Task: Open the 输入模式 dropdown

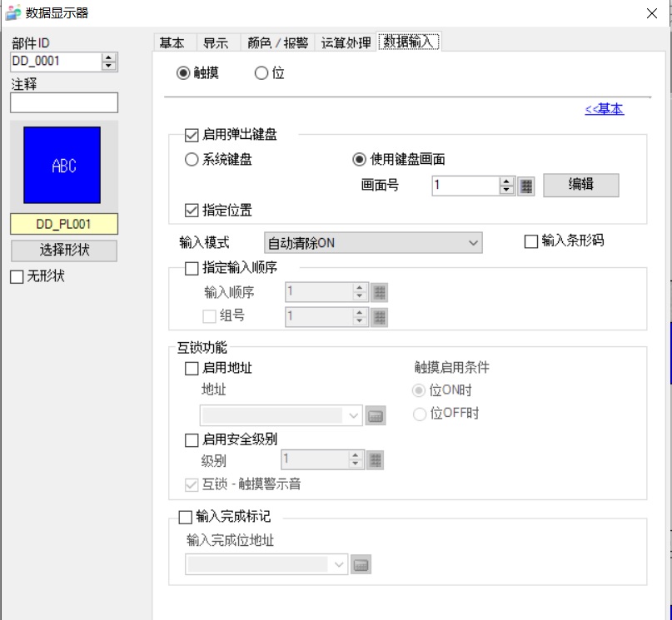Action: coord(373,243)
